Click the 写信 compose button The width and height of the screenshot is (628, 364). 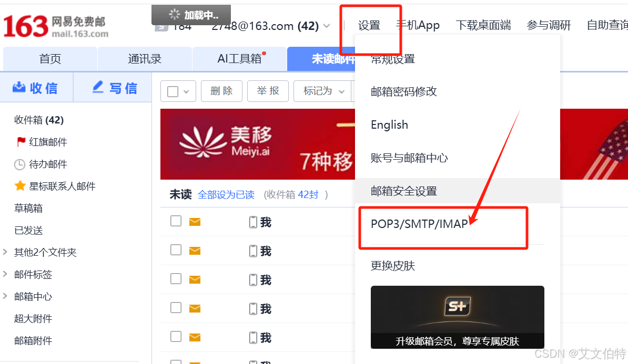113,88
